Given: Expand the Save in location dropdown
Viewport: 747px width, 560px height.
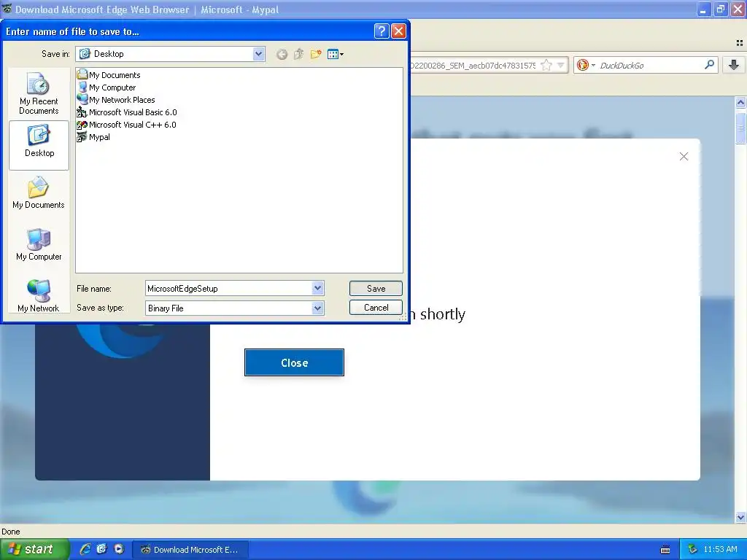Looking at the screenshot, I should pyautogui.click(x=259, y=54).
